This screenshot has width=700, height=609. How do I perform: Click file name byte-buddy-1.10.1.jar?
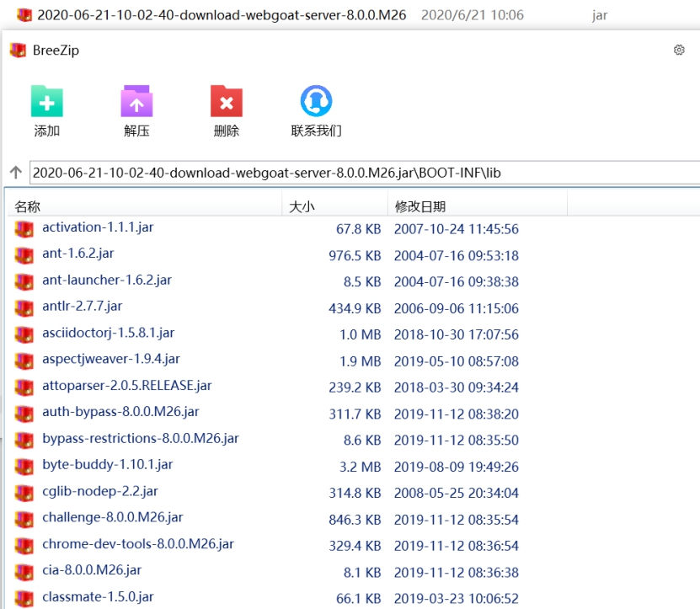(108, 465)
